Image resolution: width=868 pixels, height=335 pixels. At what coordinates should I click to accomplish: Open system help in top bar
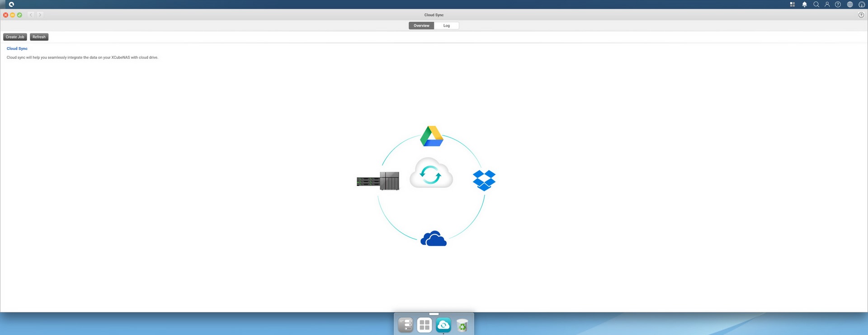point(838,4)
